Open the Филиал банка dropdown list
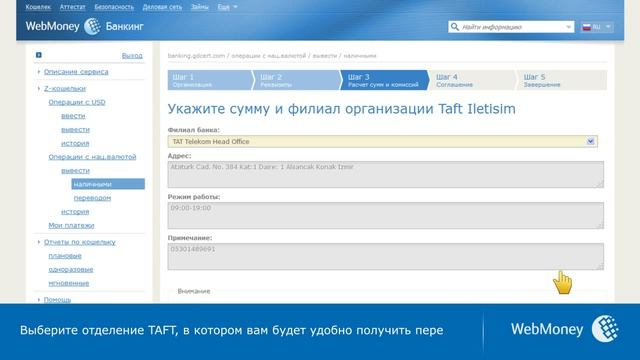The height and width of the screenshot is (360, 640). pos(590,141)
